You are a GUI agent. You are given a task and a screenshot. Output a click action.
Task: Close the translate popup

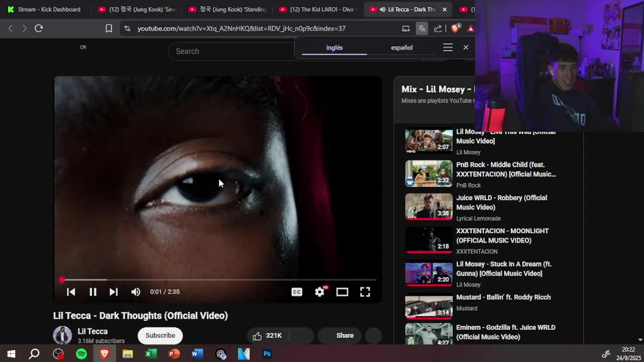tap(466, 47)
